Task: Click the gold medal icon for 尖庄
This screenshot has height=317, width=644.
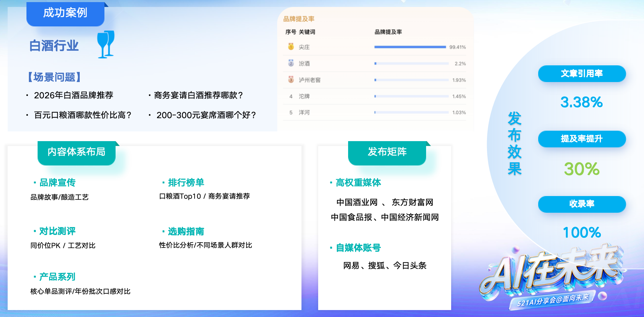Action: point(291,47)
